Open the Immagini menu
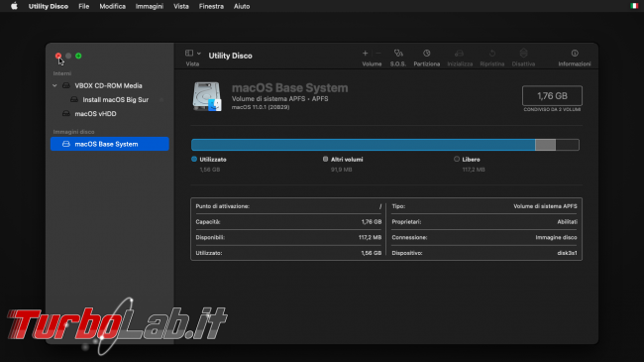Screen dimensions: 644x362 pyautogui.click(x=149, y=6)
